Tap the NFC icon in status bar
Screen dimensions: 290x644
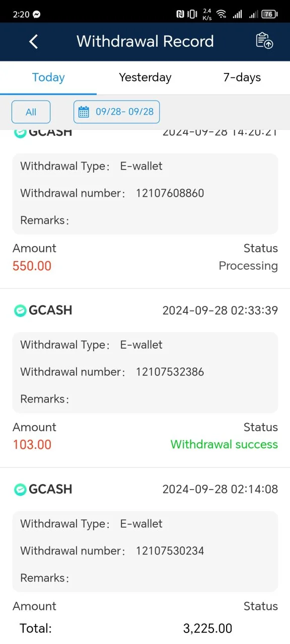coord(180,14)
